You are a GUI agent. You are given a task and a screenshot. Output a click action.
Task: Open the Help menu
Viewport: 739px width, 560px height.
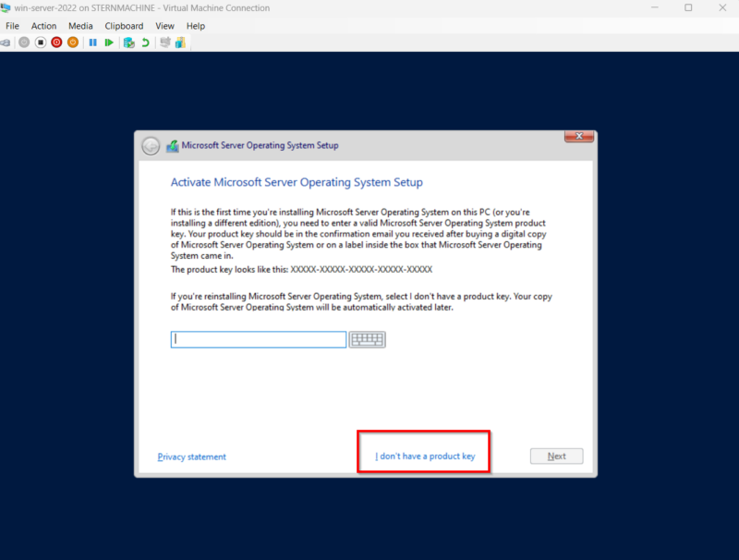(x=196, y=26)
